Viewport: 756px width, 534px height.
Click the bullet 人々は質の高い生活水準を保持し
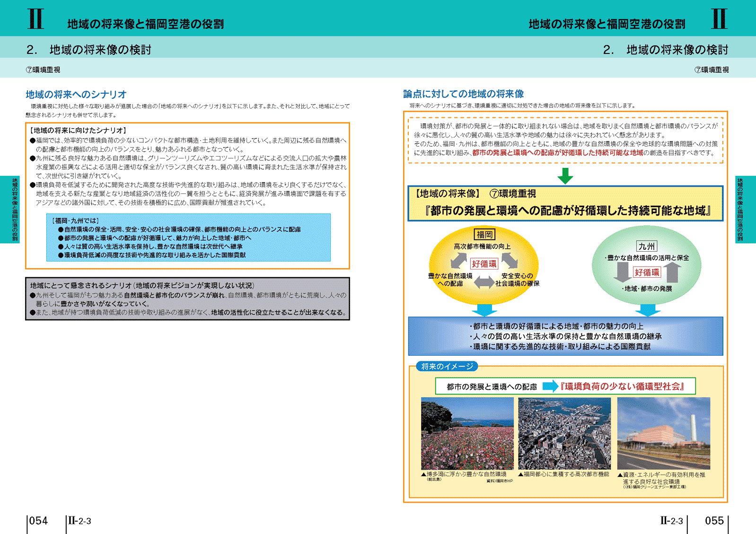click(150, 246)
